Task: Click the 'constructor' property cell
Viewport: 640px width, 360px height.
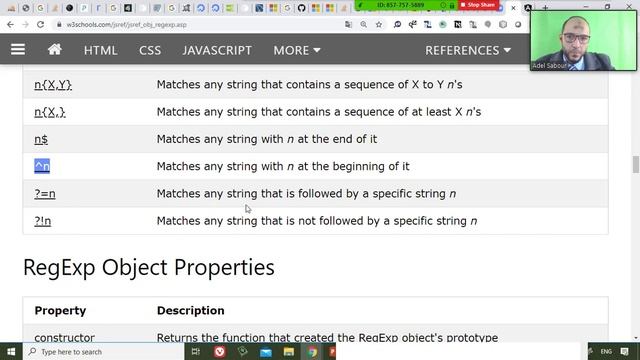Action: (x=64, y=338)
